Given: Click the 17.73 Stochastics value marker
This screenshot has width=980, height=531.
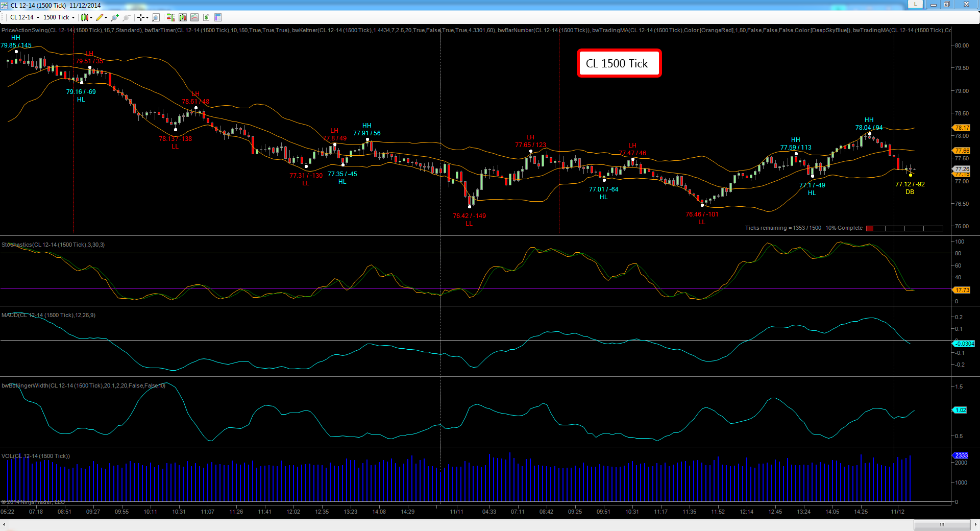Looking at the screenshot, I should tap(962, 290).
